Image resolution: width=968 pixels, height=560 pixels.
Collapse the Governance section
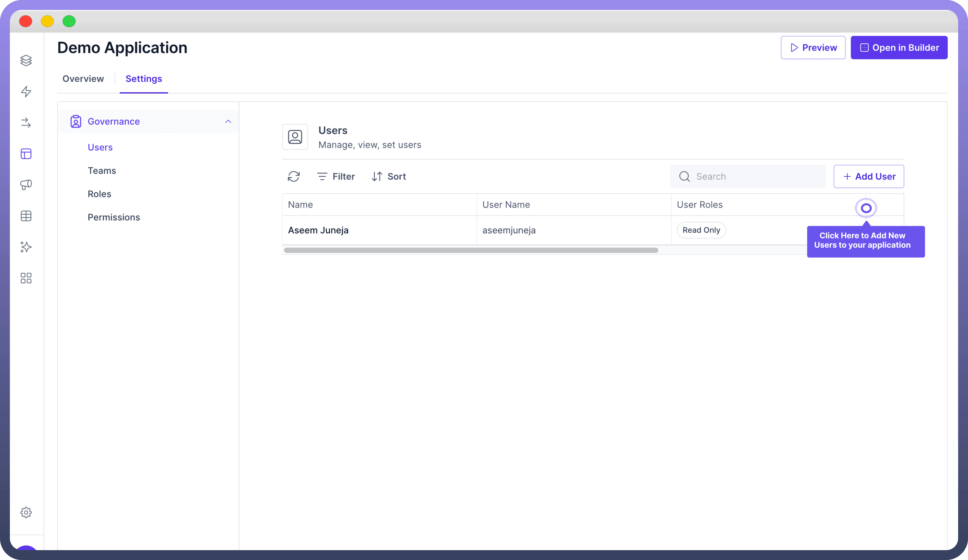(228, 121)
